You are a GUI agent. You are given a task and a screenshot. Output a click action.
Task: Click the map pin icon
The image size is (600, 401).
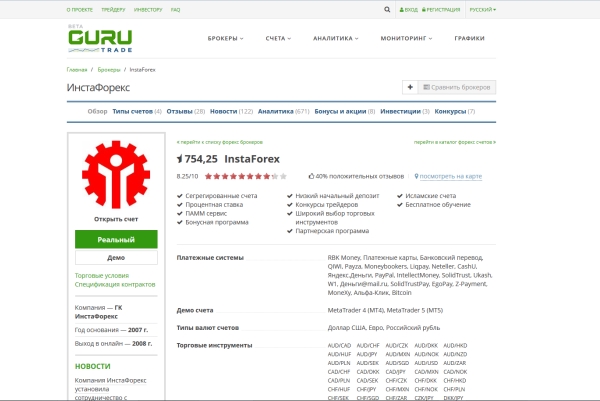pos(416,176)
